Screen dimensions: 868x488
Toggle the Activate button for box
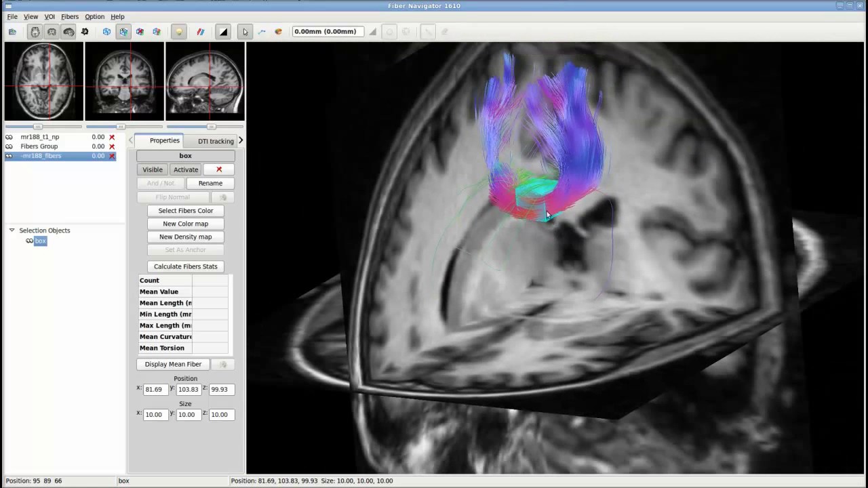click(x=186, y=169)
